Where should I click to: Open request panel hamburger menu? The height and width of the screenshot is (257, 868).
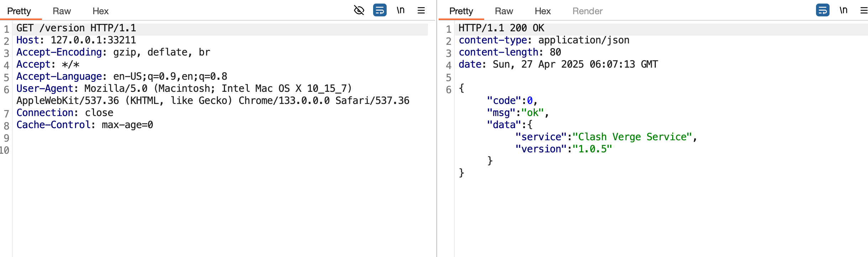tap(421, 10)
